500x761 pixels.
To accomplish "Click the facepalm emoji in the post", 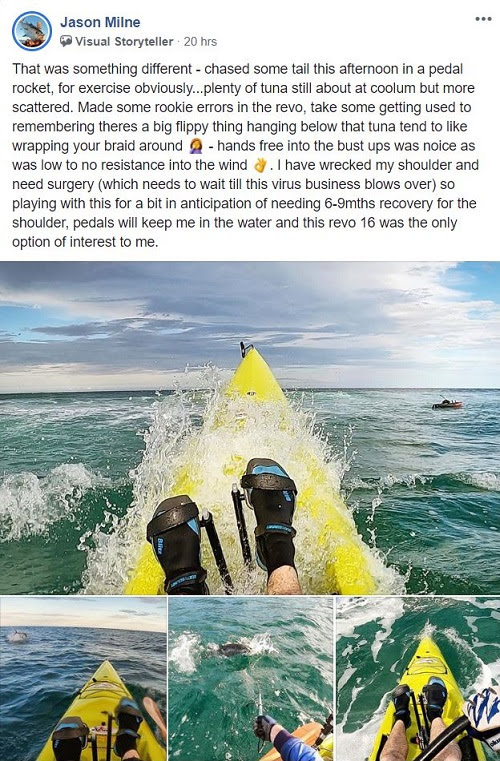I will coord(197,146).
